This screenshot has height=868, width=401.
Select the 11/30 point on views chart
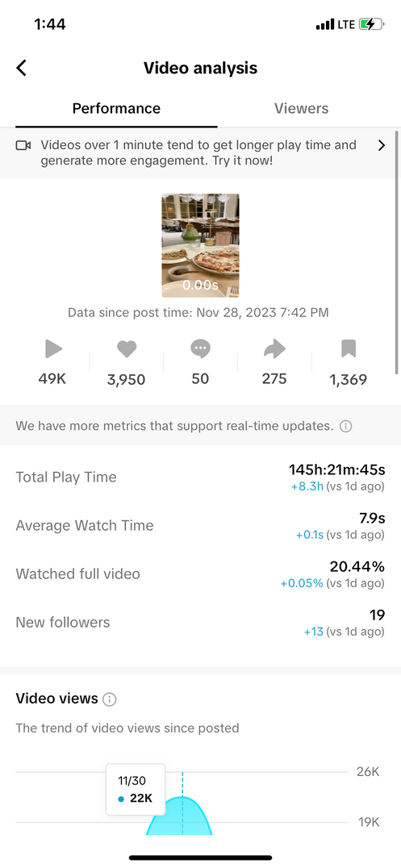point(182,796)
